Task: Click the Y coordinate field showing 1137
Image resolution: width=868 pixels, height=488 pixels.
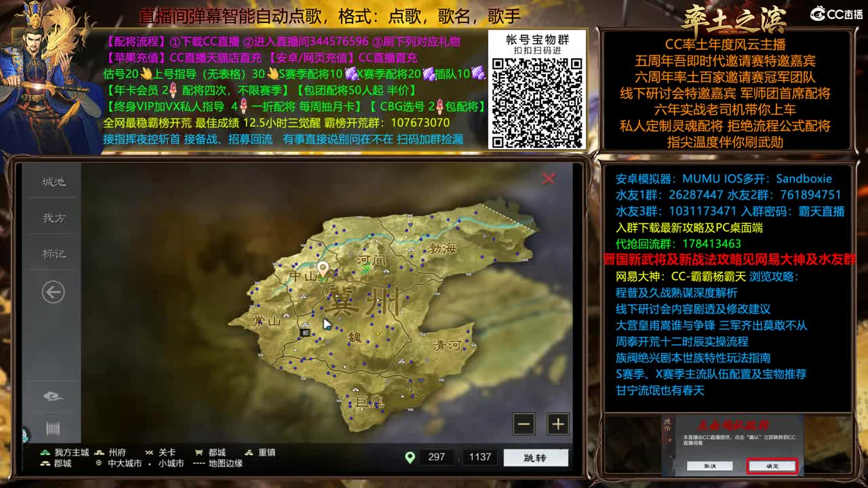Action: (479, 457)
